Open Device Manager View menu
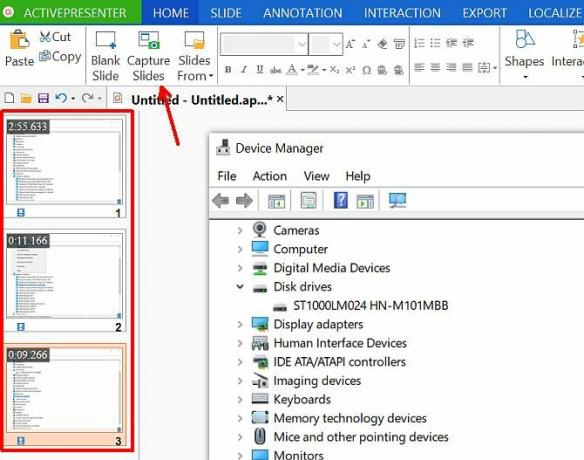The width and height of the screenshot is (584, 460). [316, 176]
